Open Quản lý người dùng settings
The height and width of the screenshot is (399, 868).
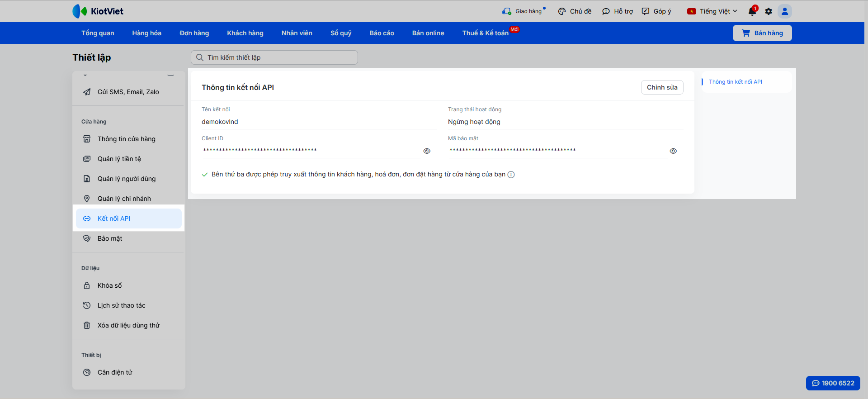point(129,179)
